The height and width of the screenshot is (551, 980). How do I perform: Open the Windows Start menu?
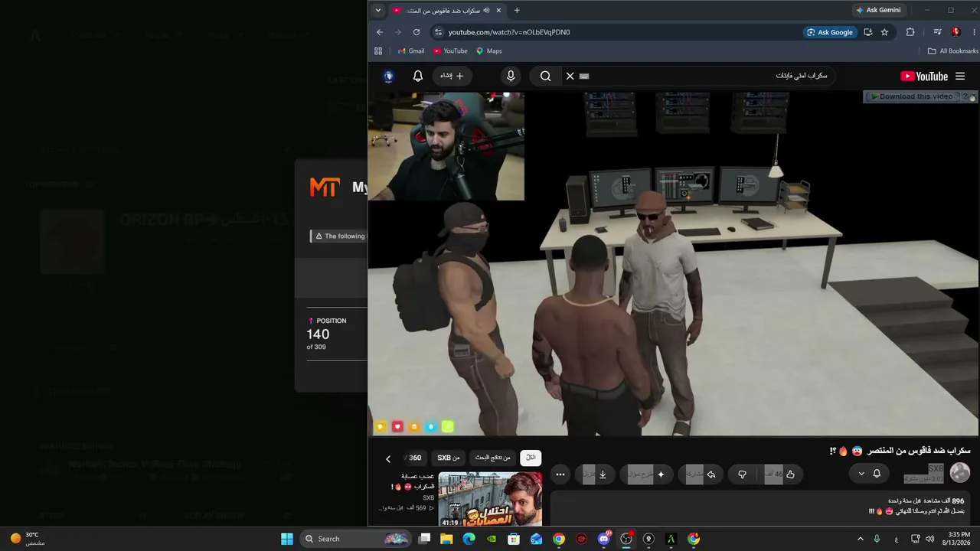click(x=287, y=539)
